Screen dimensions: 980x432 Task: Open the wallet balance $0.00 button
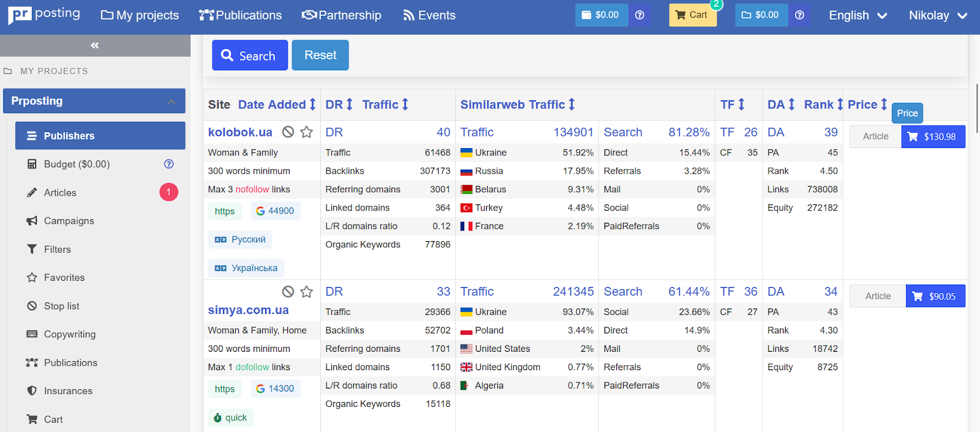coord(601,15)
